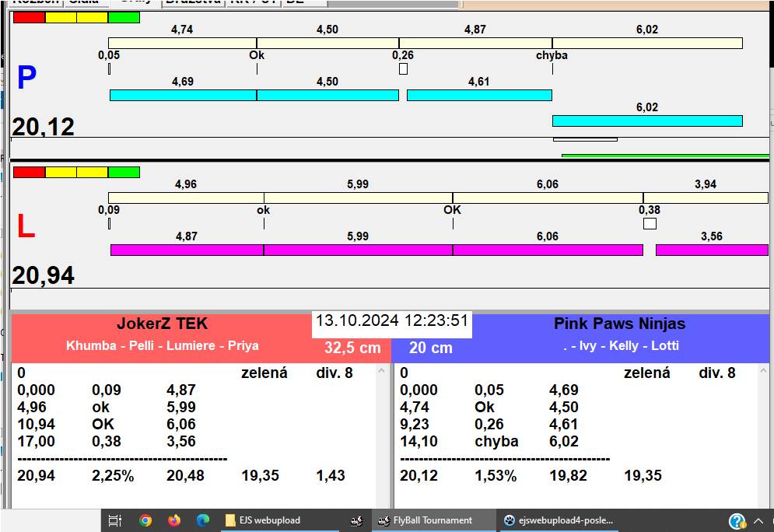Open Microsoft Edge from the taskbar
Image resolution: width=774 pixels, height=532 pixels.
(x=203, y=520)
